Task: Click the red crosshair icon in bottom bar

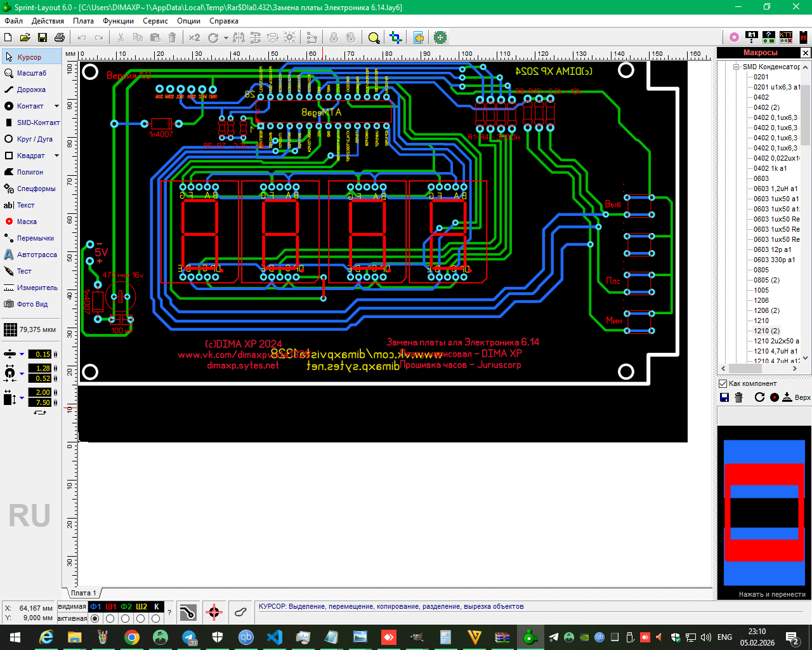Action: (x=214, y=613)
